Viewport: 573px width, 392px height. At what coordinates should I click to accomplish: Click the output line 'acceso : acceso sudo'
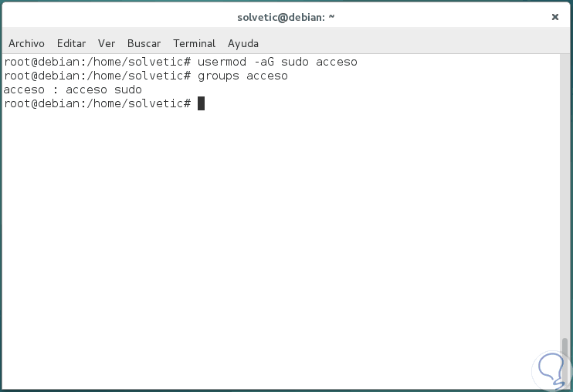[73, 90]
